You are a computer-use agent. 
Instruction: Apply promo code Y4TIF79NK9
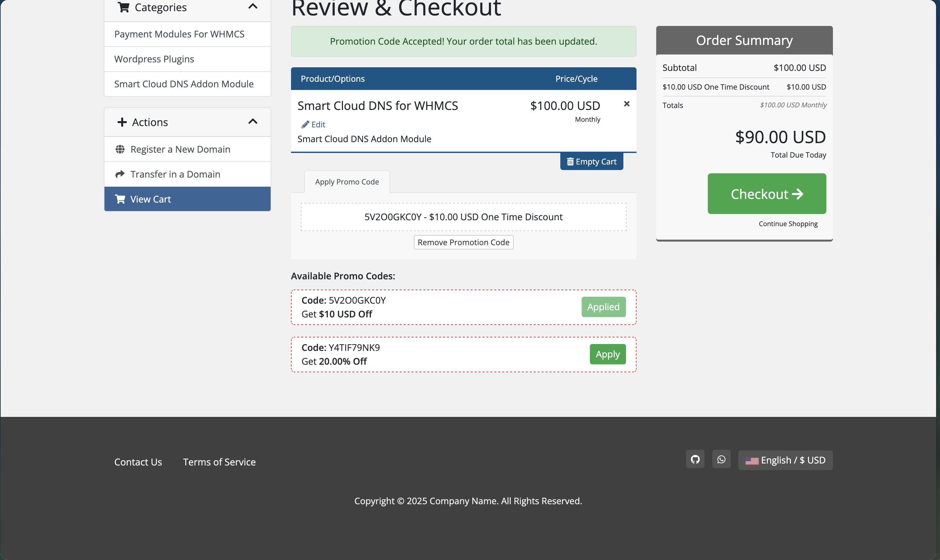[x=607, y=354]
